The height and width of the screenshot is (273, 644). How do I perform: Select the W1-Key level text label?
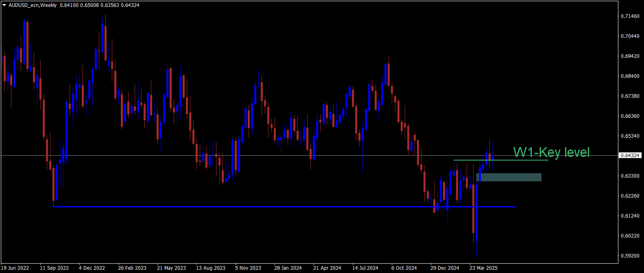pos(551,152)
